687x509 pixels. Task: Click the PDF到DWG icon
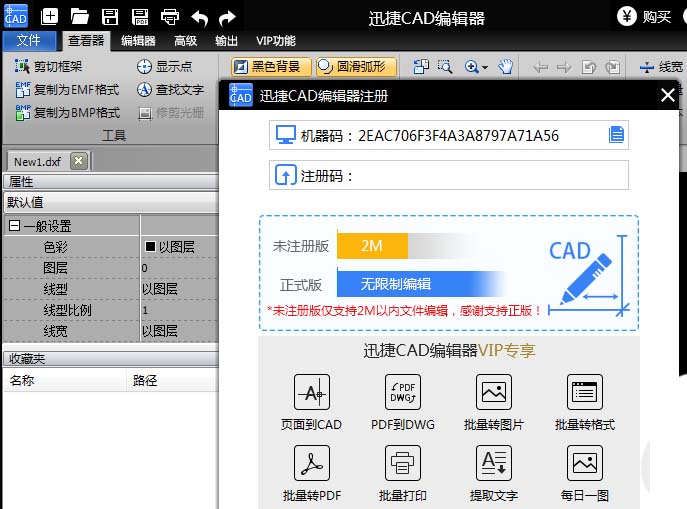coord(403,392)
